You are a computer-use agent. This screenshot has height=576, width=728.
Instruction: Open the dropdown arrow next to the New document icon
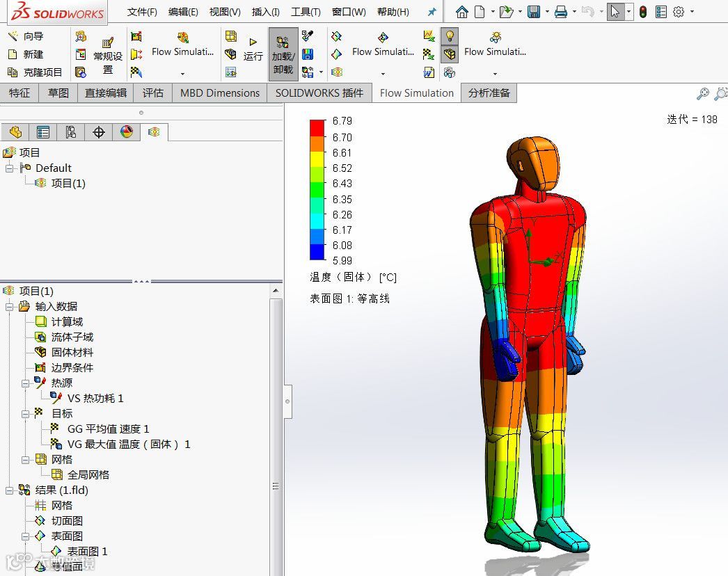click(x=493, y=12)
